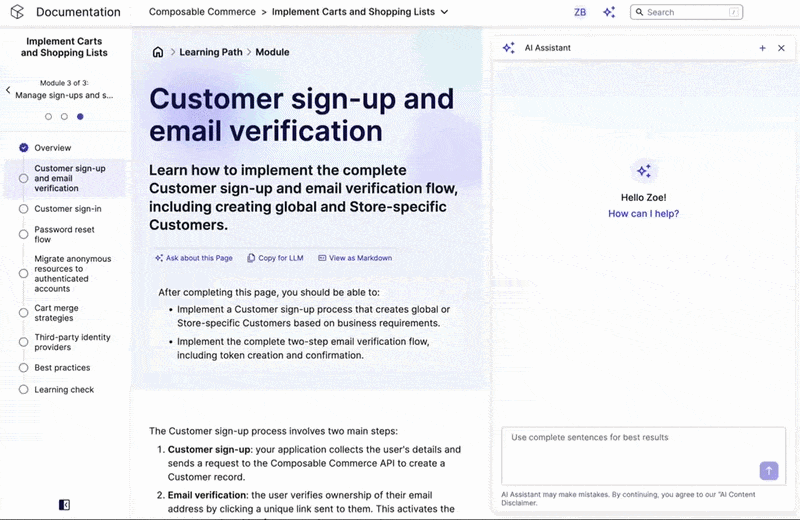Click circle next to Learning check
The height and width of the screenshot is (520, 800).
(23, 390)
